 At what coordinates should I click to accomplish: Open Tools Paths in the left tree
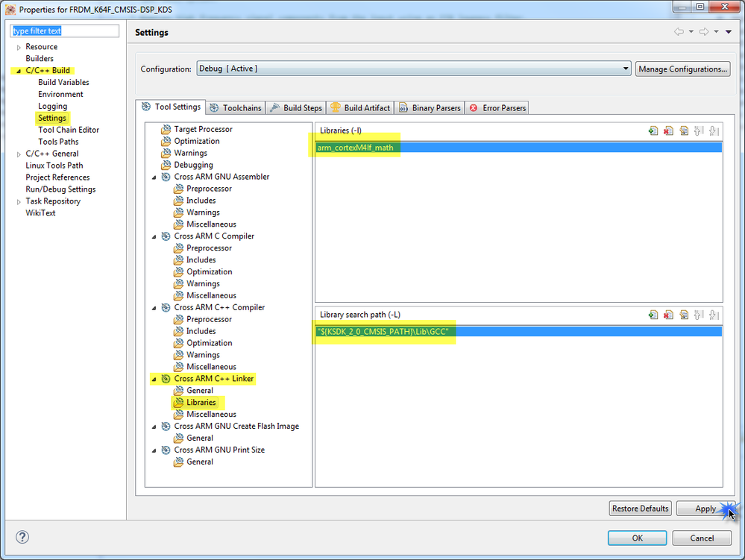point(58,142)
